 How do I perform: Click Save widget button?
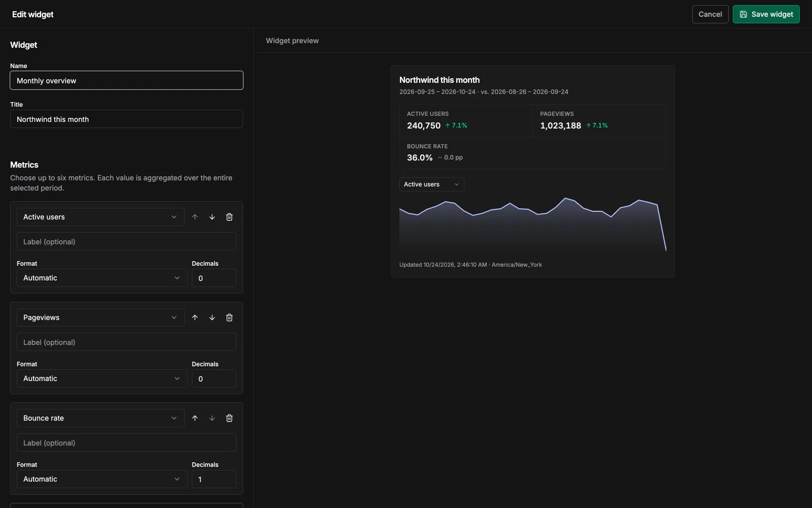766,14
